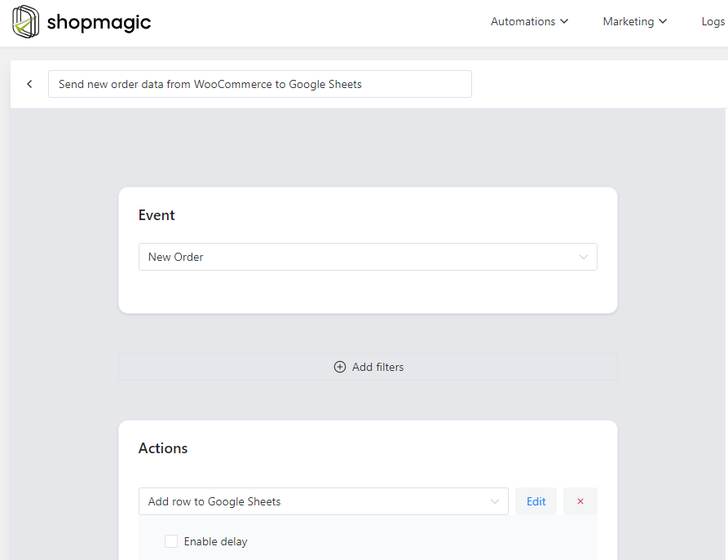The image size is (728, 560).
Task: Click the Enable delay label text
Action: coord(215,541)
